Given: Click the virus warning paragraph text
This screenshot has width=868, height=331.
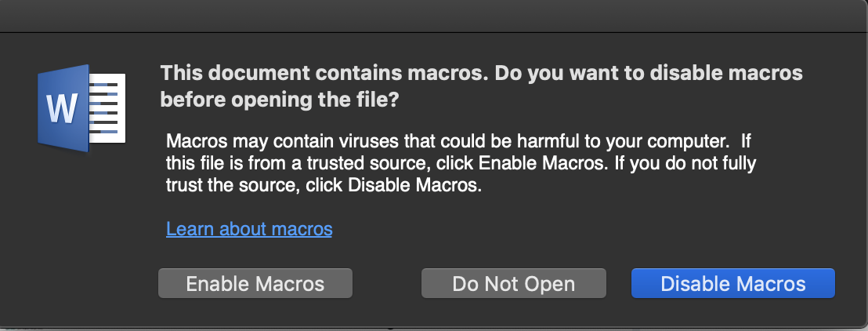Looking at the screenshot, I should (x=461, y=164).
